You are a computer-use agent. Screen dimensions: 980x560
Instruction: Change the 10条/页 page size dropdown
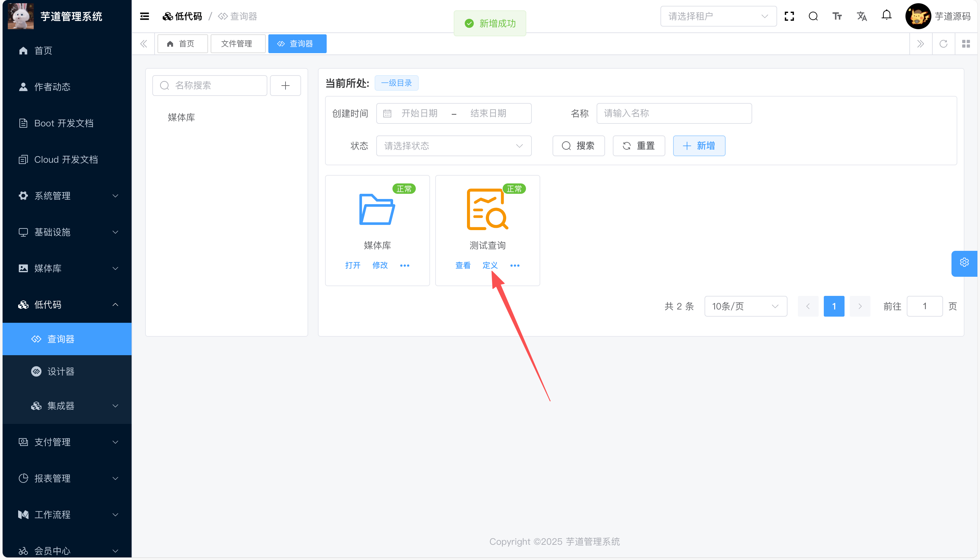745,306
